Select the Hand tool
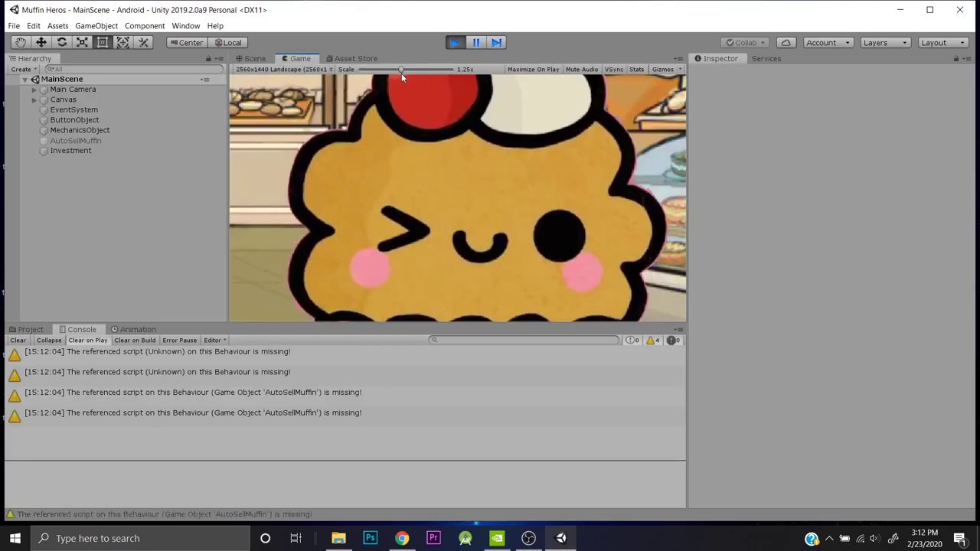980x551 pixels. pos(21,43)
